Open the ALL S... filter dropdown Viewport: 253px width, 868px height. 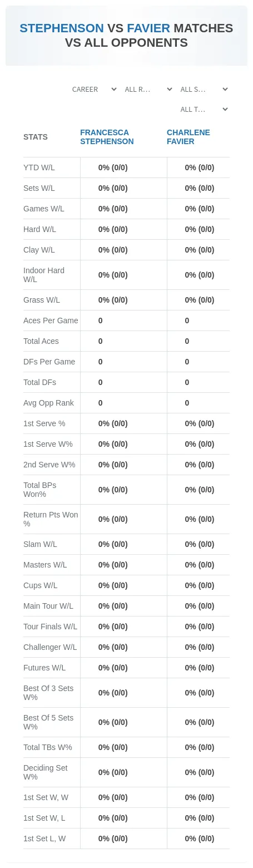click(204, 90)
